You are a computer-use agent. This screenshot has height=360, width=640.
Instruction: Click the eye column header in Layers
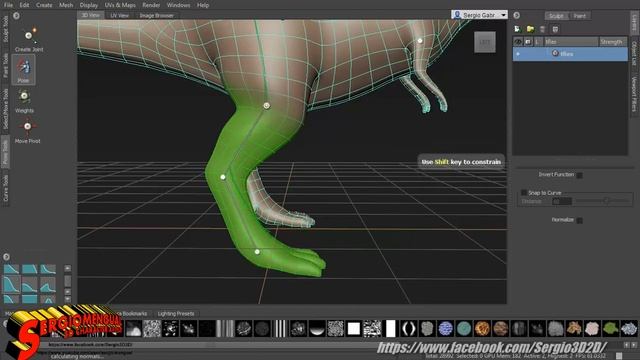point(518,42)
